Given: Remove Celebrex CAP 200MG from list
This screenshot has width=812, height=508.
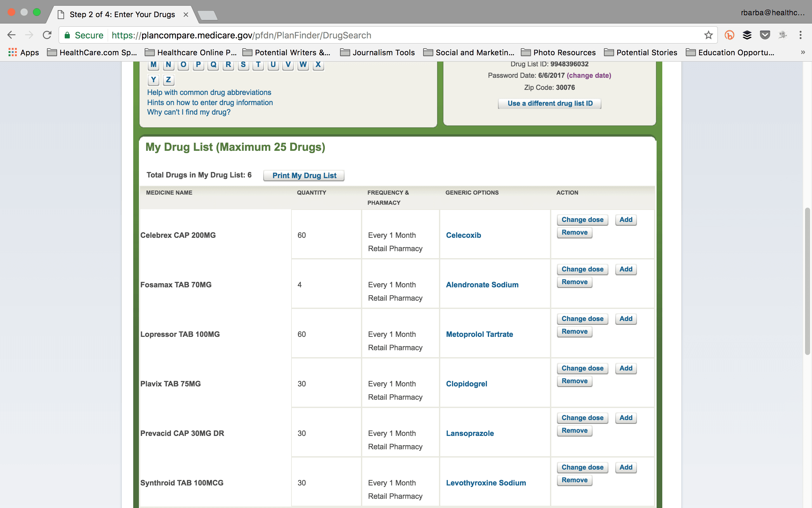Looking at the screenshot, I should 574,232.
